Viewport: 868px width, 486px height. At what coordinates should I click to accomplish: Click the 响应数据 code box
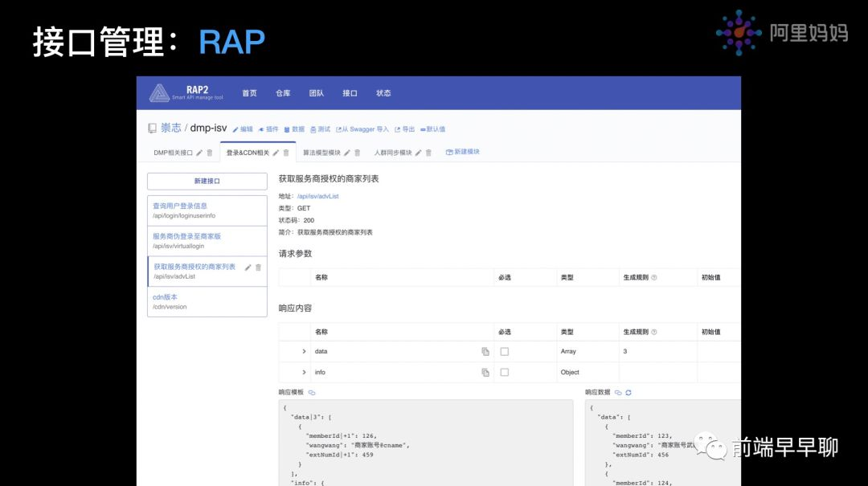(x=662, y=443)
